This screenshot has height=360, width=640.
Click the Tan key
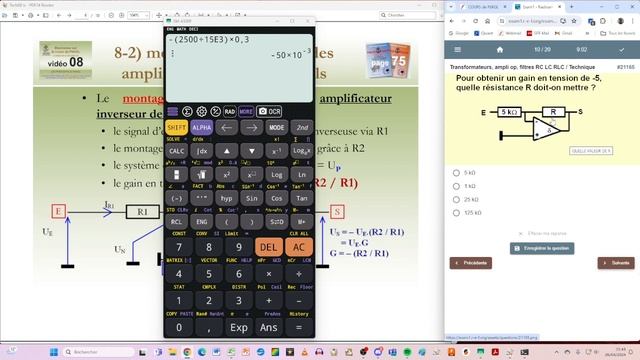tap(302, 198)
